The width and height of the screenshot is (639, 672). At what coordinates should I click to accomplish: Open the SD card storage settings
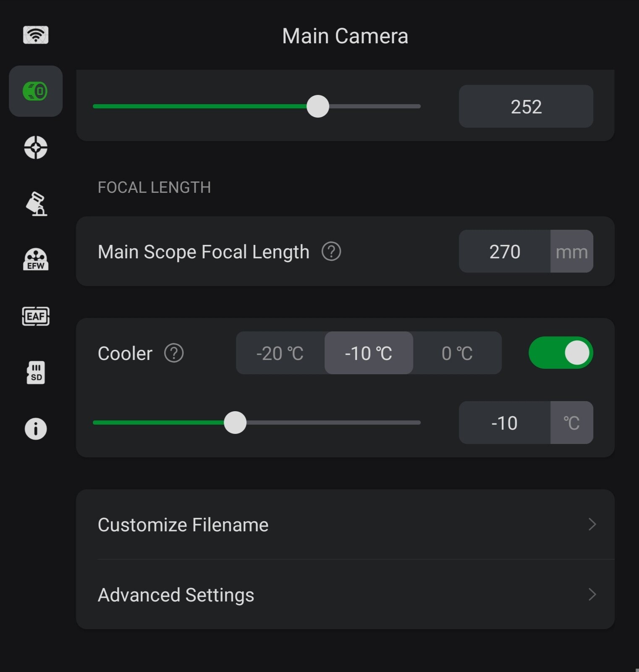(x=36, y=373)
